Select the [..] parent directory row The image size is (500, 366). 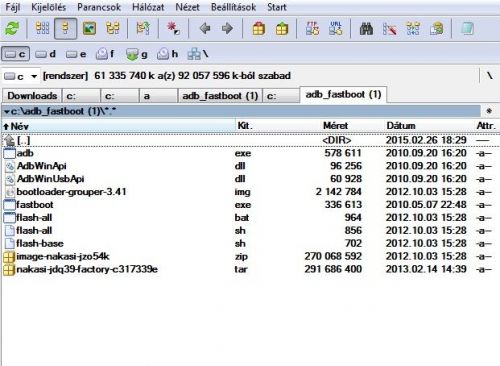click(250, 140)
